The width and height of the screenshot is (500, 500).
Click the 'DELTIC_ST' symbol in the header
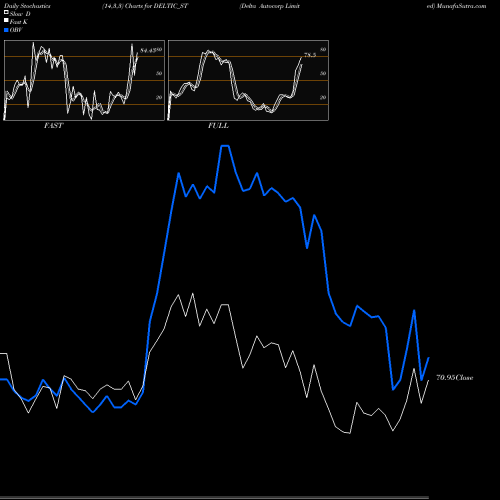click(x=171, y=6)
